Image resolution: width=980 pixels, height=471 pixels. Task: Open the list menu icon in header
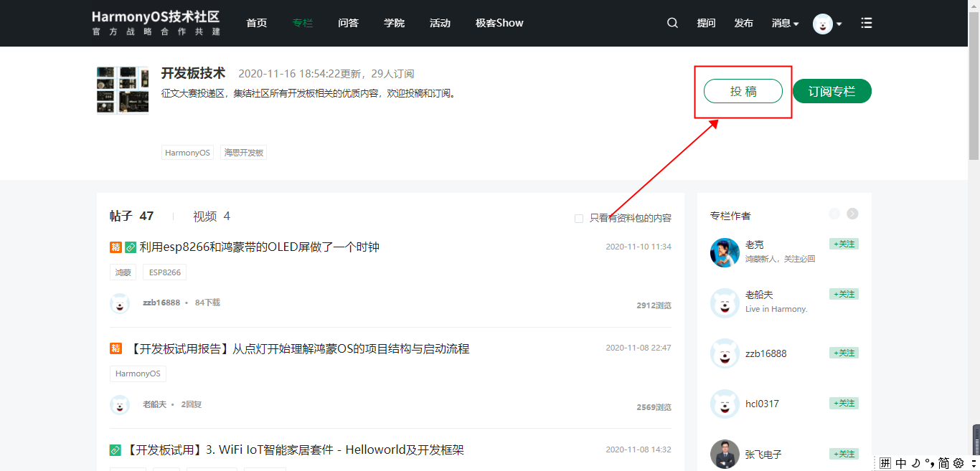click(x=867, y=23)
